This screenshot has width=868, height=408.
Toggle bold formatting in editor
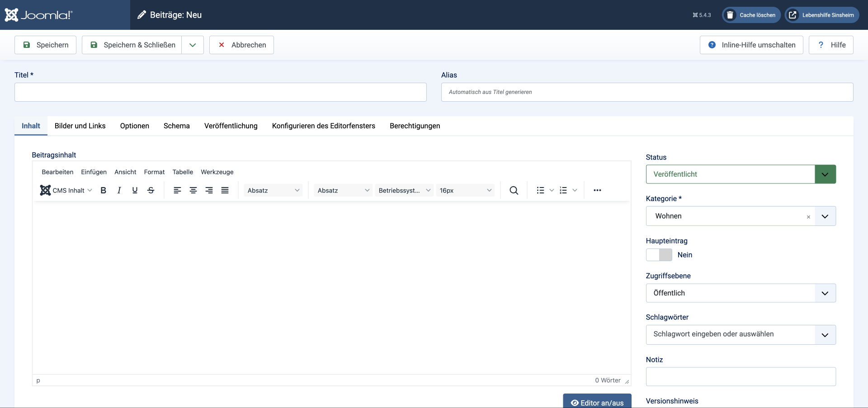104,190
